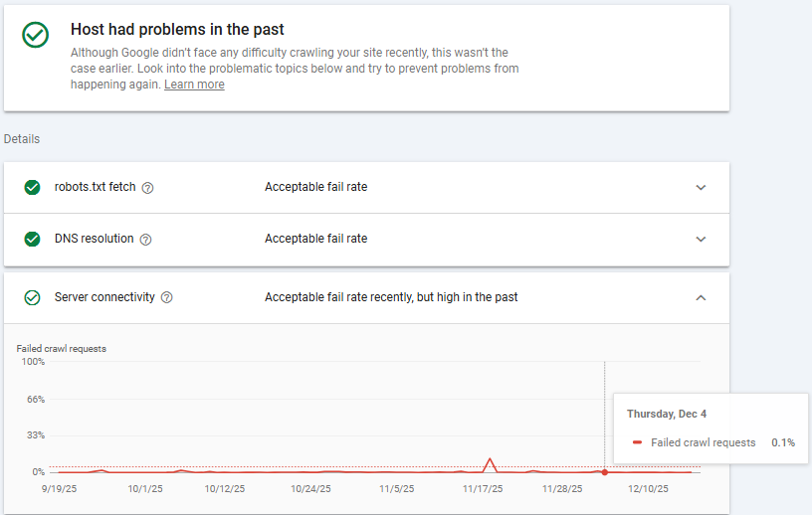This screenshot has width=812, height=515.
Task: Select the robots.txt fetch label
Action: point(96,187)
